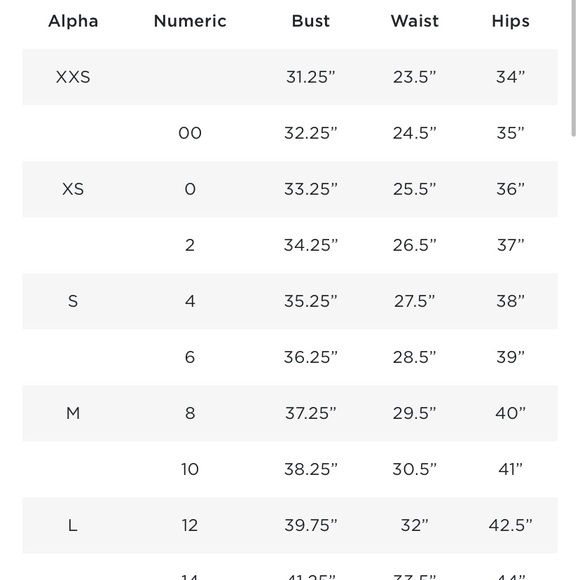Click the 39” hips value

tap(510, 357)
